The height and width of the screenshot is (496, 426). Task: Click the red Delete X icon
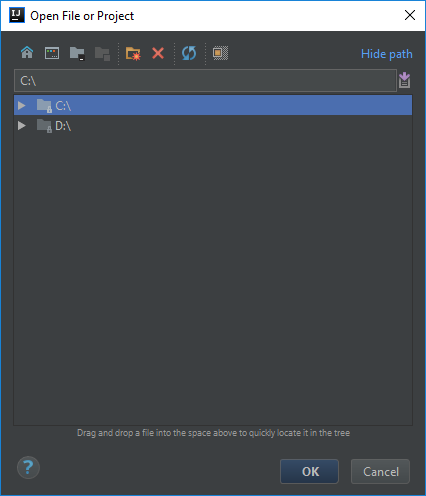[x=158, y=53]
